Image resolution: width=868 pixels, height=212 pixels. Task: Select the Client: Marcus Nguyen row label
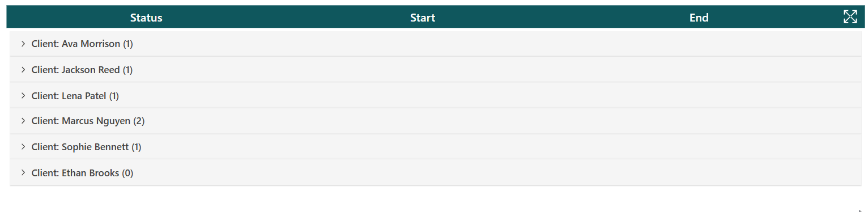81,121
